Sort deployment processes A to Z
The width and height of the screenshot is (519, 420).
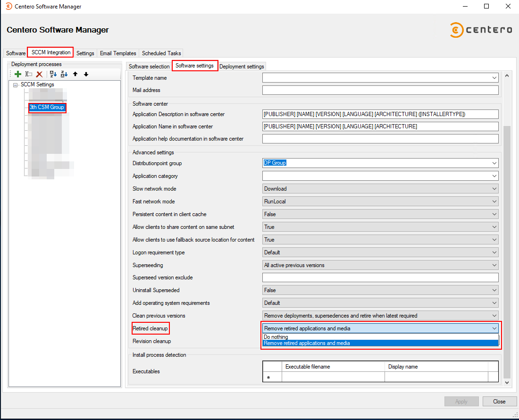point(53,74)
